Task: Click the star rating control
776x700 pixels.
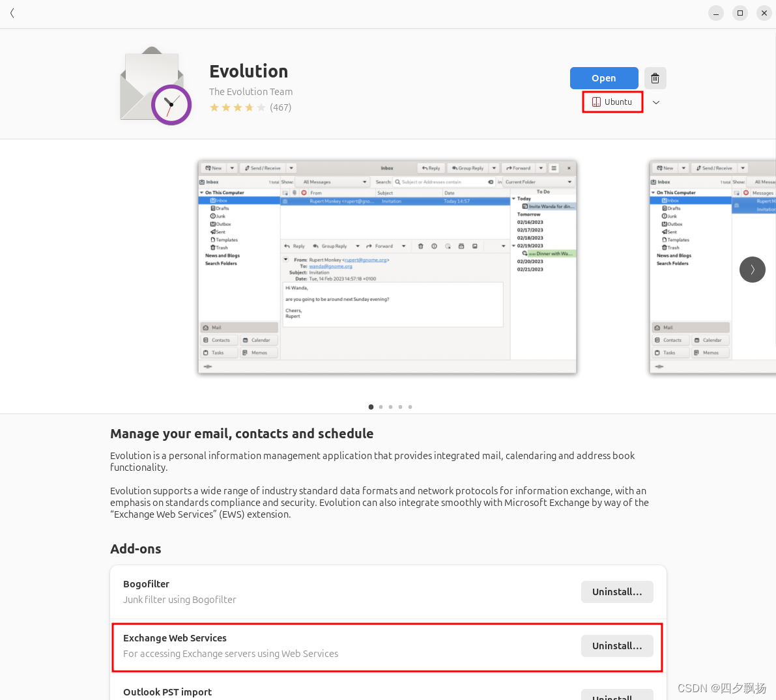Action: coord(238,107)
